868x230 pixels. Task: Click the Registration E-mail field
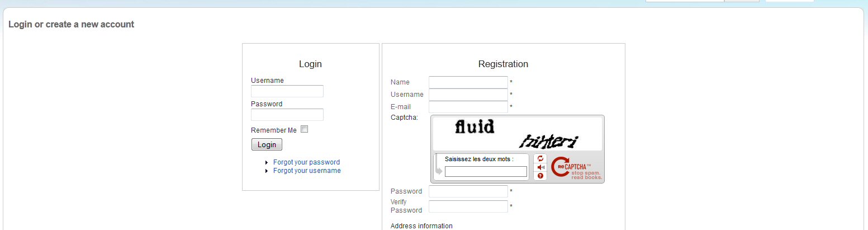coord(468,107)
